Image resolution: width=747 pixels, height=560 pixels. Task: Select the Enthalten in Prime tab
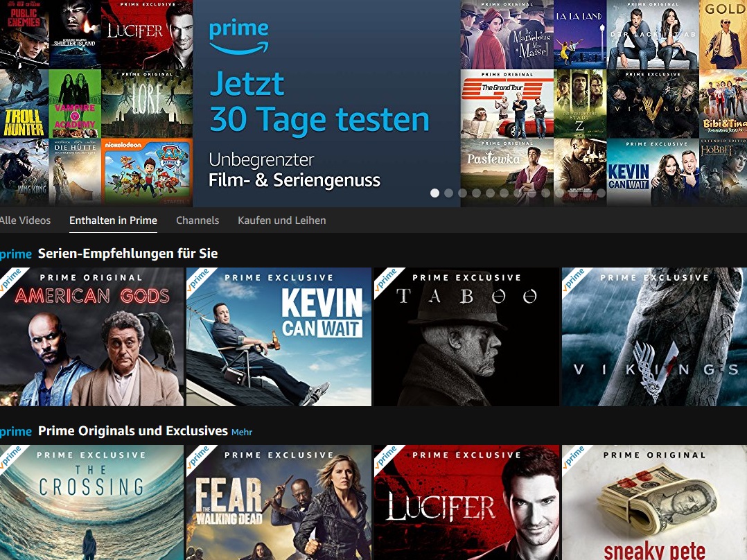point(113,220)
